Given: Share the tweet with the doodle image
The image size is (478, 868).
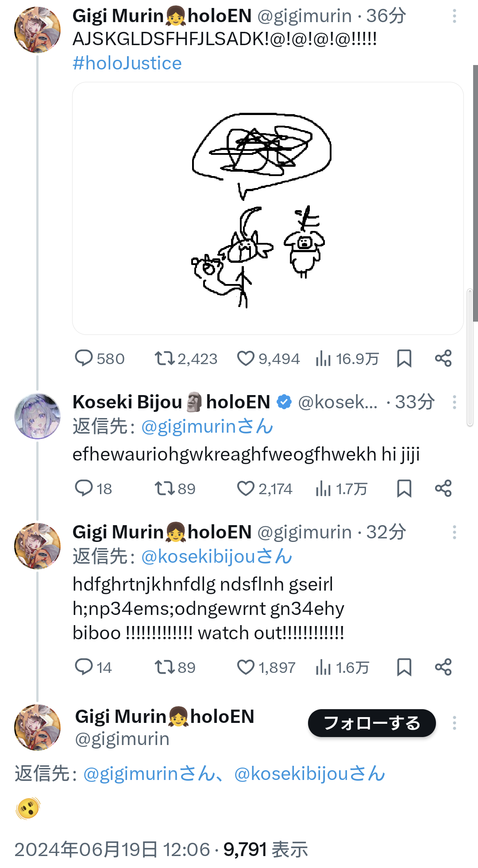Looking at the screenshot, I should tap(443, 358).
